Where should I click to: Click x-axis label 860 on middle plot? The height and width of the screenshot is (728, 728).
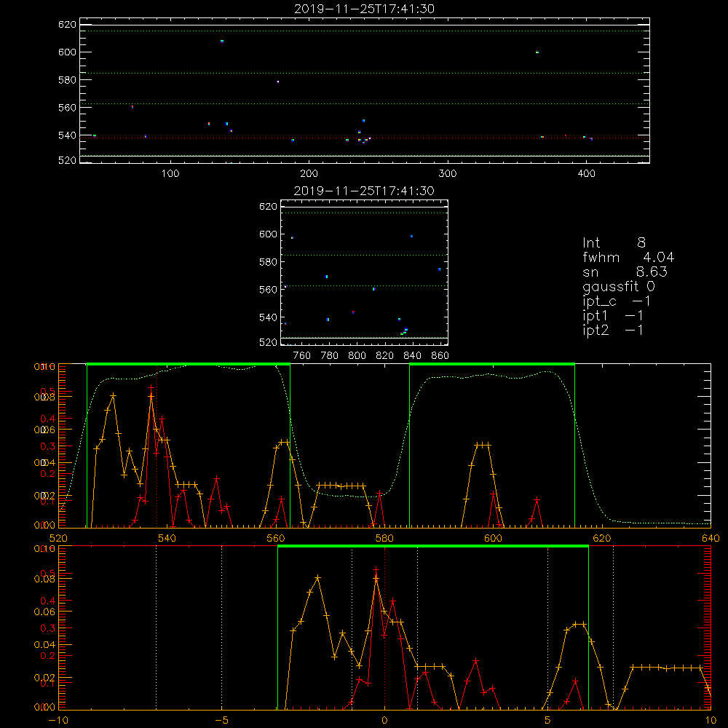pos(440,356)
